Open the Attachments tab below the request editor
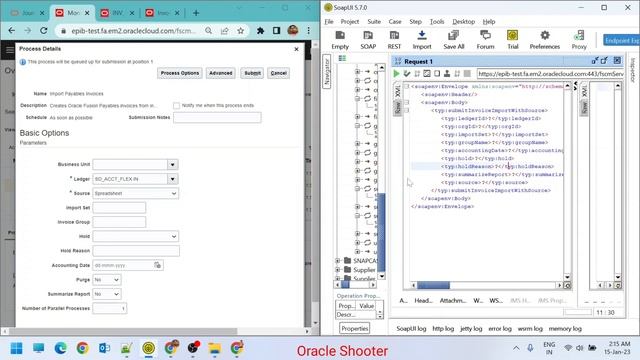The width and height of the screenshot is (640, 360). click(x=453, y=300)
